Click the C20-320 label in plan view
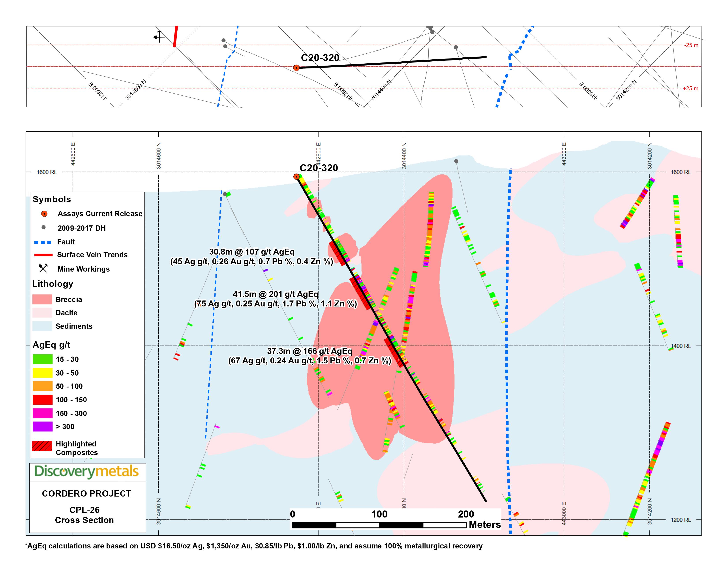Image resolution: width=728 pixels, height=563 pixels. pyautogui.click(x=320, y=58)
